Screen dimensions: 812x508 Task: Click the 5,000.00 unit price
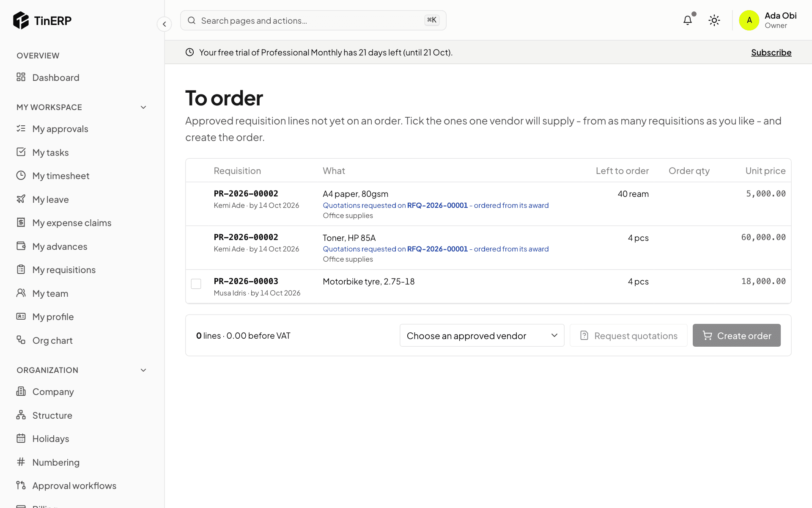tap(765, 194)
